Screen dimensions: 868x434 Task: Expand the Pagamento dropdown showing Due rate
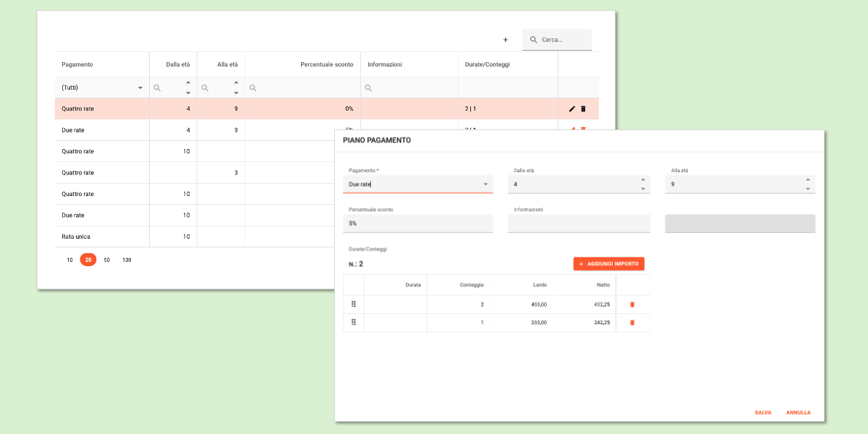click(485, 184)
